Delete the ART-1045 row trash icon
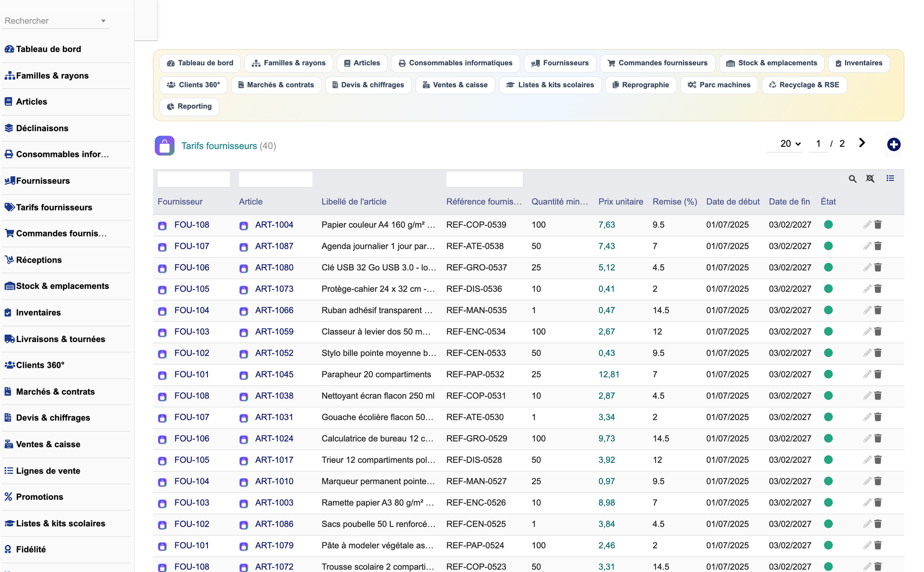The image size is (924, 572). click(878, 374)
